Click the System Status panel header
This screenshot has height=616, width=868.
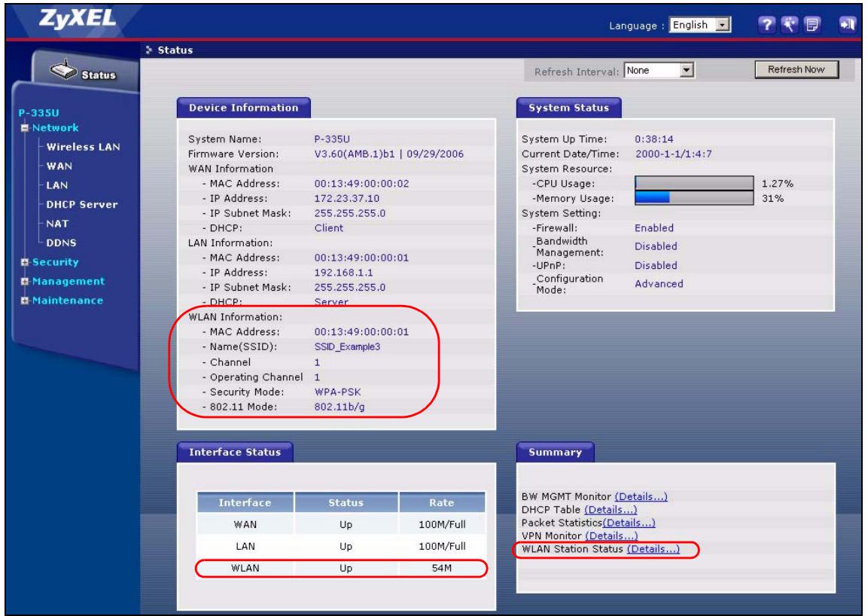(568, 108)
